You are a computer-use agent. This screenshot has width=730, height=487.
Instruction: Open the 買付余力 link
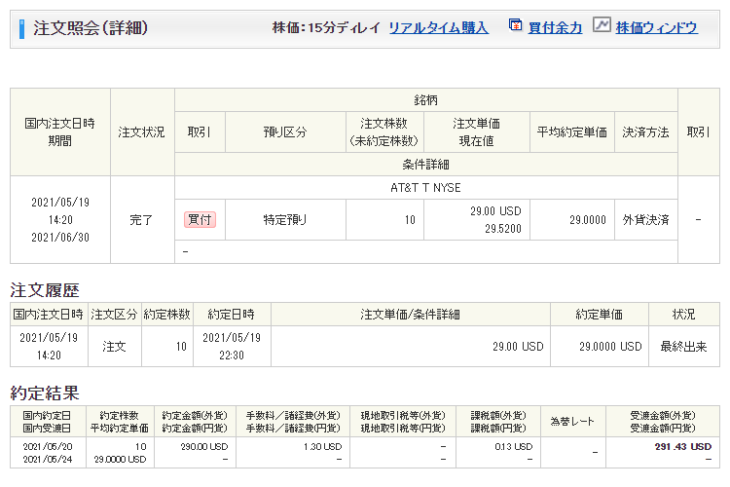pos(555,28)
